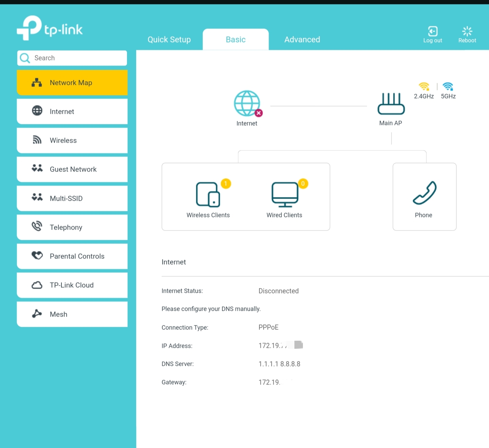Select the Internet globe on network map
Screen dimensions: 489x448
tap(247, 103)
